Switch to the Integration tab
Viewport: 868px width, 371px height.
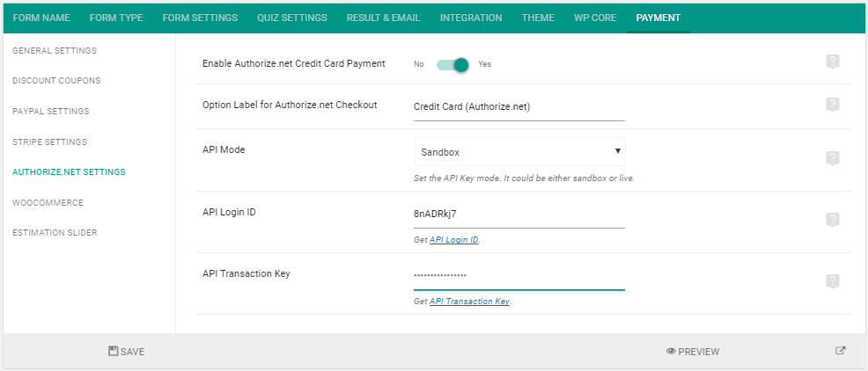pyautogui.click(x=471, y=18)
